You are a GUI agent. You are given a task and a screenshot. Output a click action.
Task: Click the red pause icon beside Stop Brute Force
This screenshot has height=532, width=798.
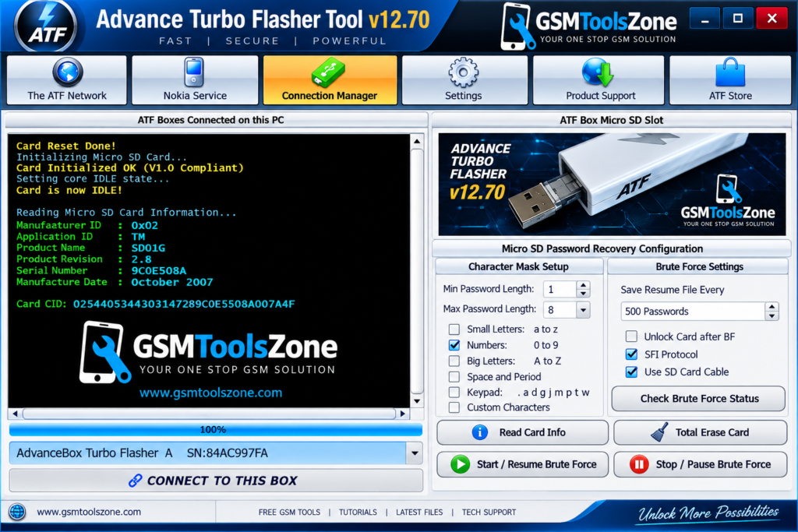coord(639,464)
